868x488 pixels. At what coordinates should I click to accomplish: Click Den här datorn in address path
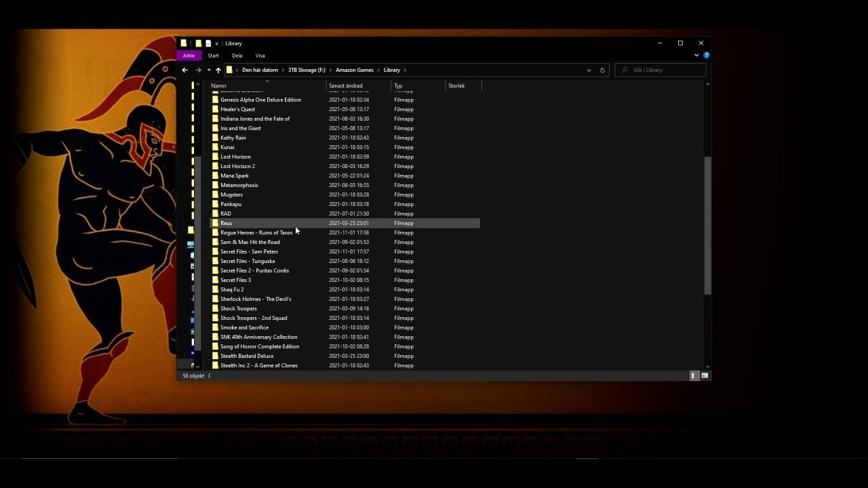pos(260,70)
